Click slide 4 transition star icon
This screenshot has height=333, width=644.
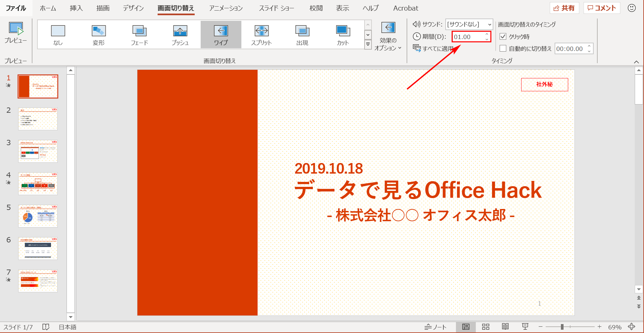[8, 183]
